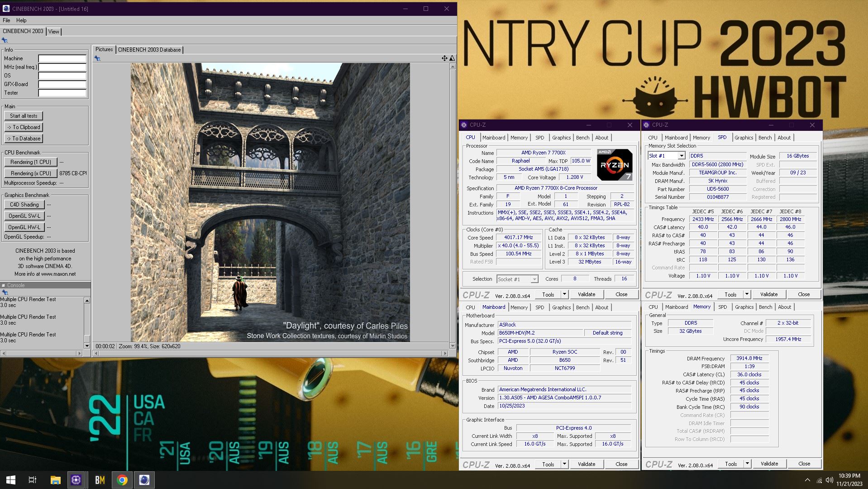This screenshot has height=489, width=868.
Task: Click the triangle zoom icon above the picture
Action: pyautogui.click(x=452, y=58)
